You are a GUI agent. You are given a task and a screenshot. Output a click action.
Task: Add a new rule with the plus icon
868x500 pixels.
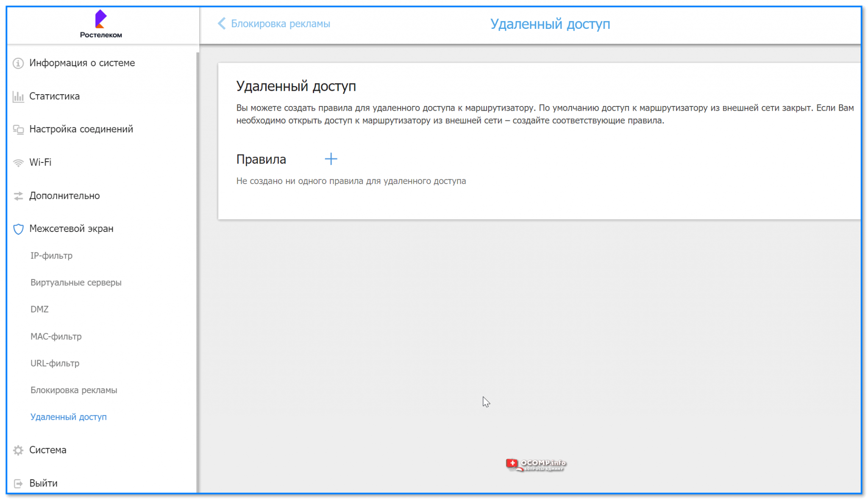pos(331,159)
